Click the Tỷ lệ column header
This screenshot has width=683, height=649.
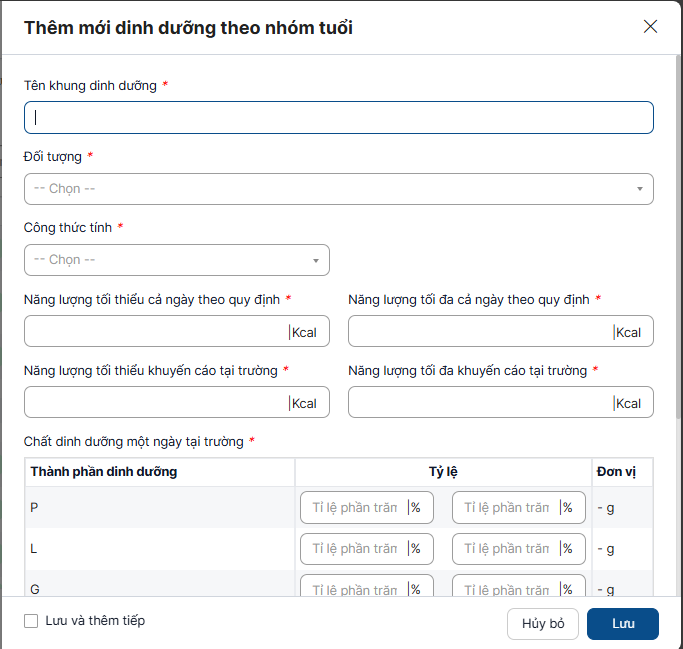[x=443, y=472]
